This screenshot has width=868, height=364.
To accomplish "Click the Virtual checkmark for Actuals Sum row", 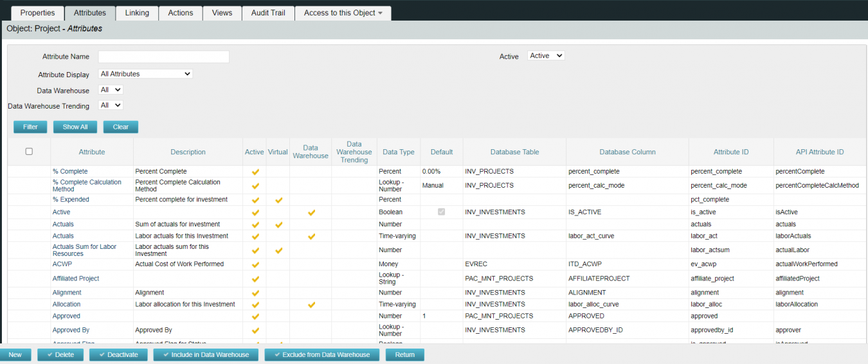I will 278,250.
